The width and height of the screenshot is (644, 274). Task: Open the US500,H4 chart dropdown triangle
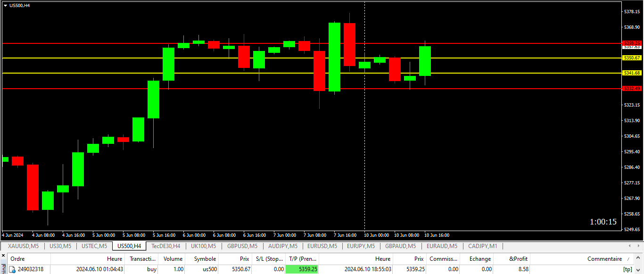(5, 5)
